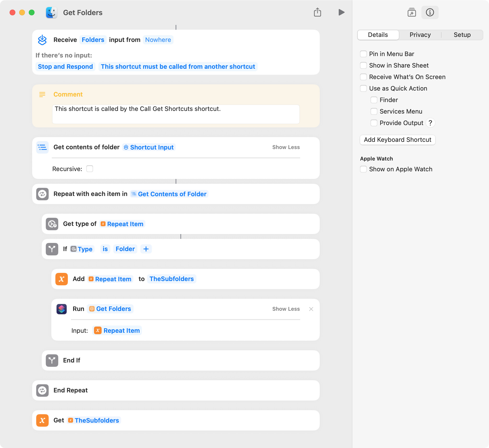Click the Apple Watch section heading
The image size is (489, 448).
click(376, 159)
